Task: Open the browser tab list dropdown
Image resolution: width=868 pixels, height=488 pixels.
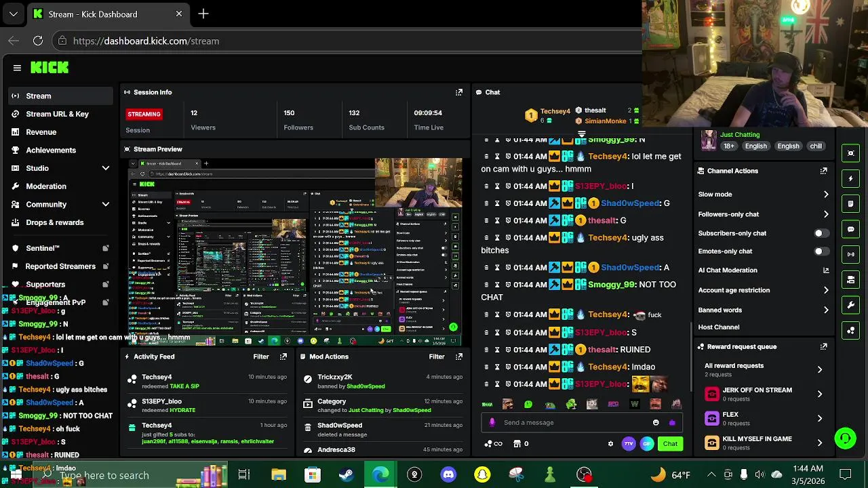Action: pos(14,14)
